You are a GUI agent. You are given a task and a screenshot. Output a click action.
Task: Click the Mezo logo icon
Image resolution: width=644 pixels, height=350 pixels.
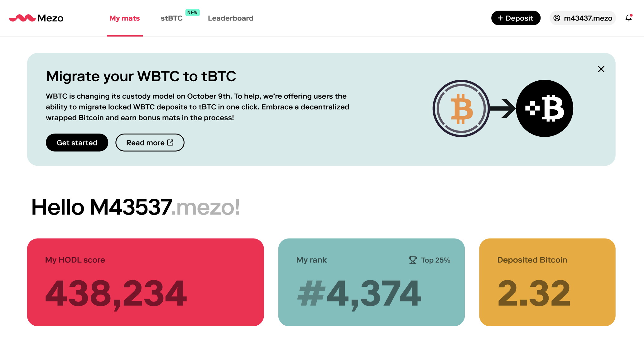point(22,18)
